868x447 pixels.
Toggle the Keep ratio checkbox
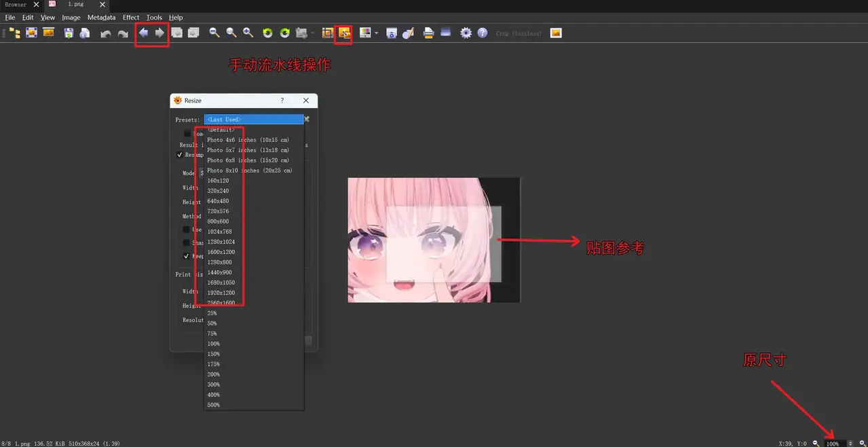[x=187, y=256]
